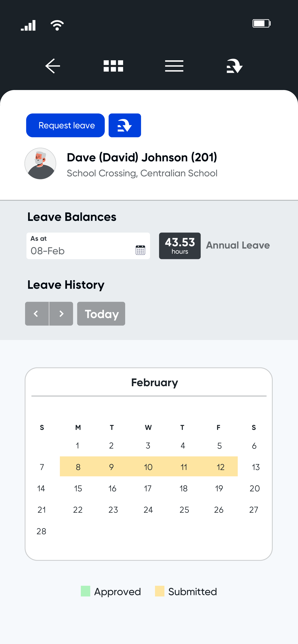298x644 pixels.
Task: Select February 8 on the calendar
Action: pyautogui.click(x=78, y=467)
